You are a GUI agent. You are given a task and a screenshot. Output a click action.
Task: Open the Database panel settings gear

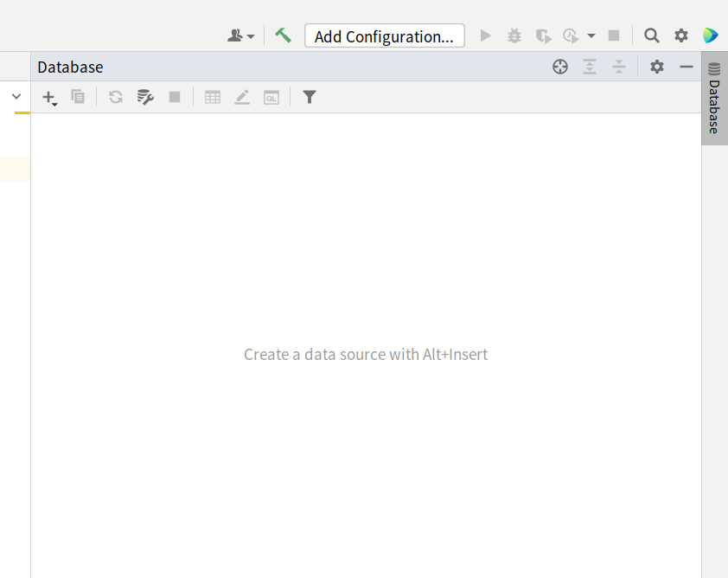pos(656,67)
